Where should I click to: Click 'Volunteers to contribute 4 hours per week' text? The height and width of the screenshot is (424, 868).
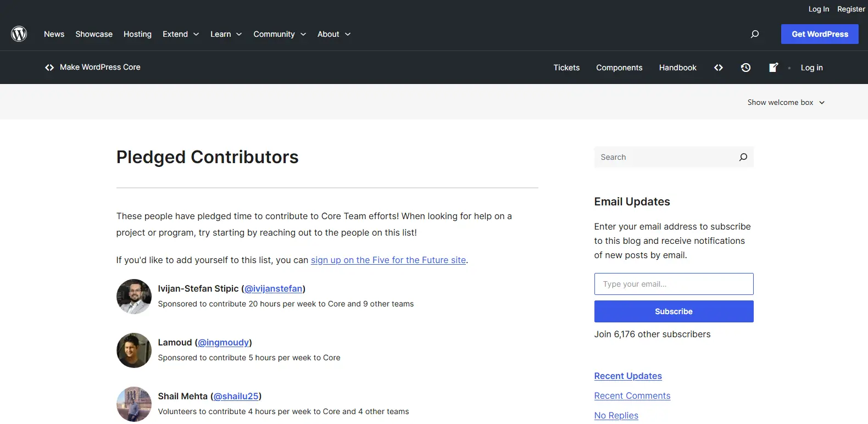pyautogui.click(x=283, y=411)
